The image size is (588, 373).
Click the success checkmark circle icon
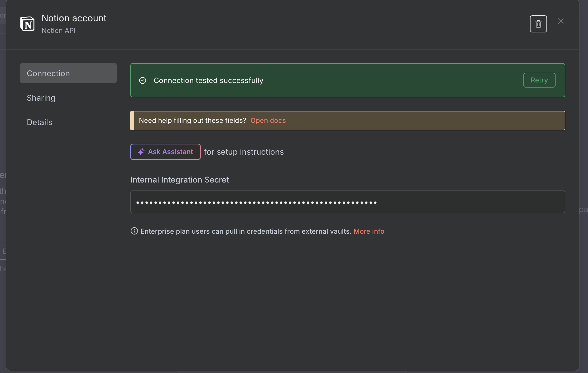pos(143,80)
